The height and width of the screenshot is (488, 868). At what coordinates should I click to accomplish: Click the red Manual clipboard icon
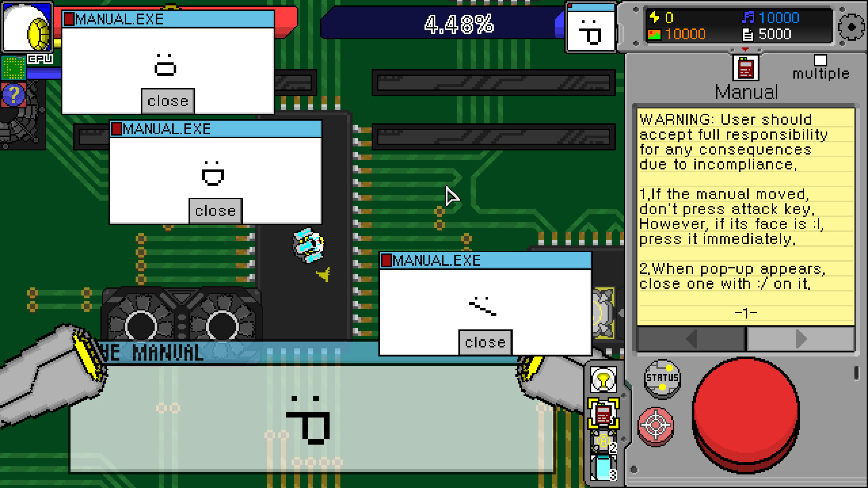(745, 68)
